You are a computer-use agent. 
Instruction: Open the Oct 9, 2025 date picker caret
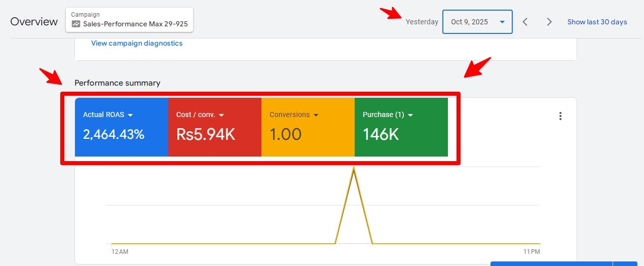(502, 22)
